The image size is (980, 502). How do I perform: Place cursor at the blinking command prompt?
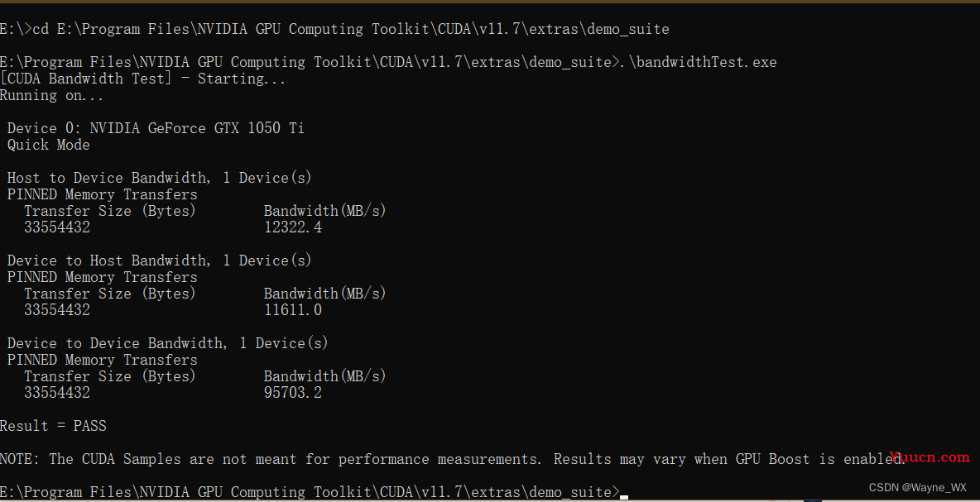(x=624, y=496)
